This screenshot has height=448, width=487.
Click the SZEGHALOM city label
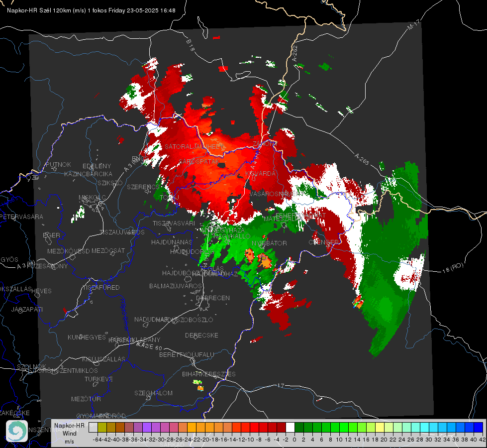[x=153, y=393]
